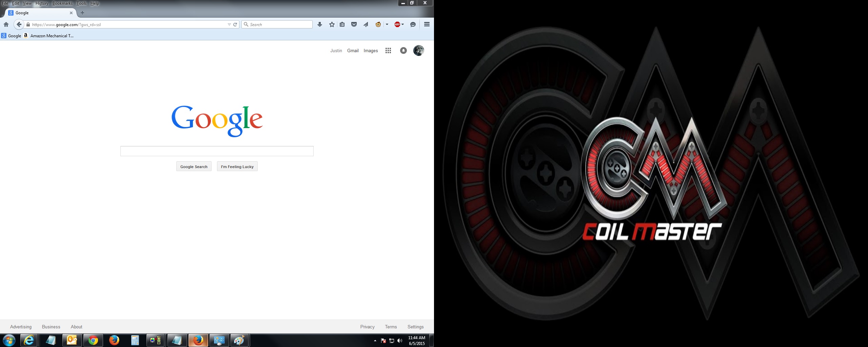Click the Pocket save icon

click(x=354, y=24)
